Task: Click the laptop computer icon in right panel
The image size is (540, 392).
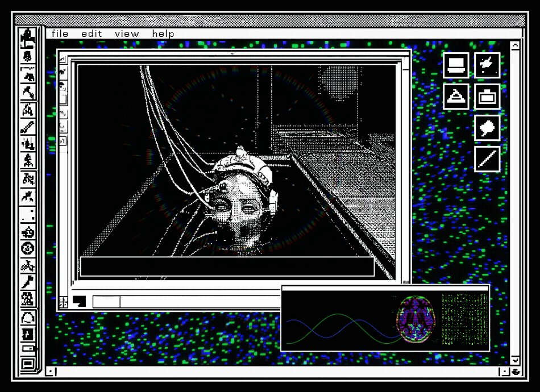Action: point(456,65)
